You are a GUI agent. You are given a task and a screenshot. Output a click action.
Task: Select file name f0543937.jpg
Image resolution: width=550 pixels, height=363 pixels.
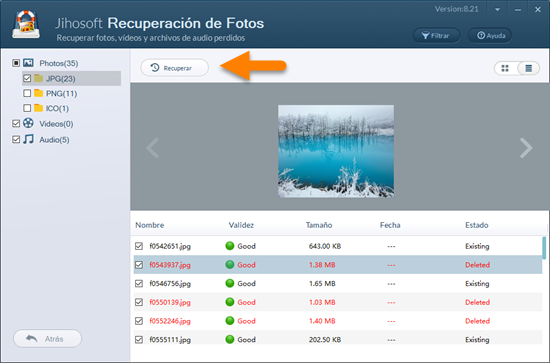click(170, 265)
